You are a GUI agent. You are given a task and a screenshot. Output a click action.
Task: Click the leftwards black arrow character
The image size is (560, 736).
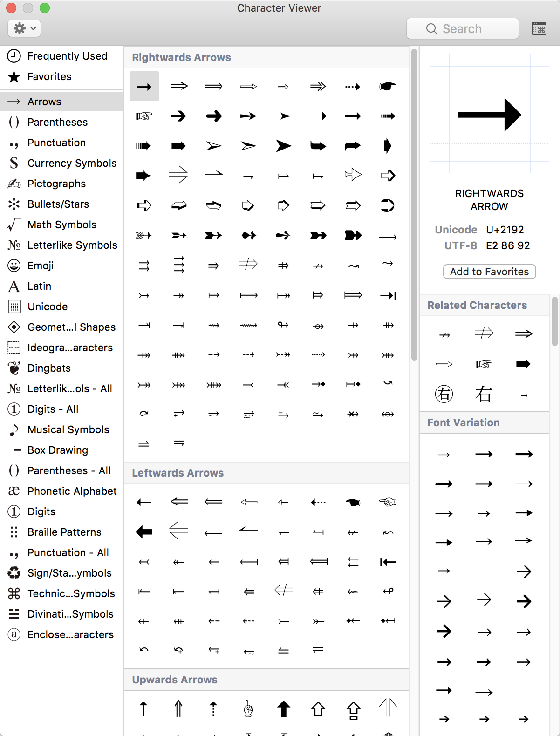(144, 532)
